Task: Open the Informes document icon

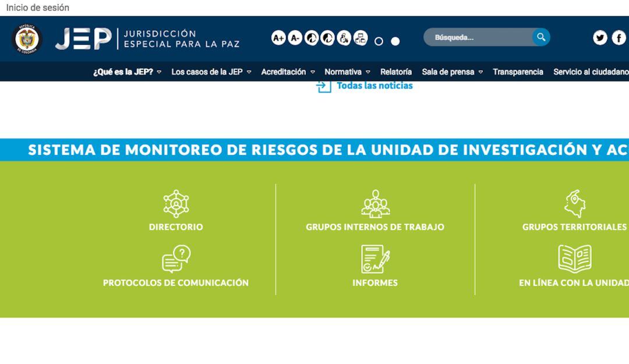Action: 375,259
